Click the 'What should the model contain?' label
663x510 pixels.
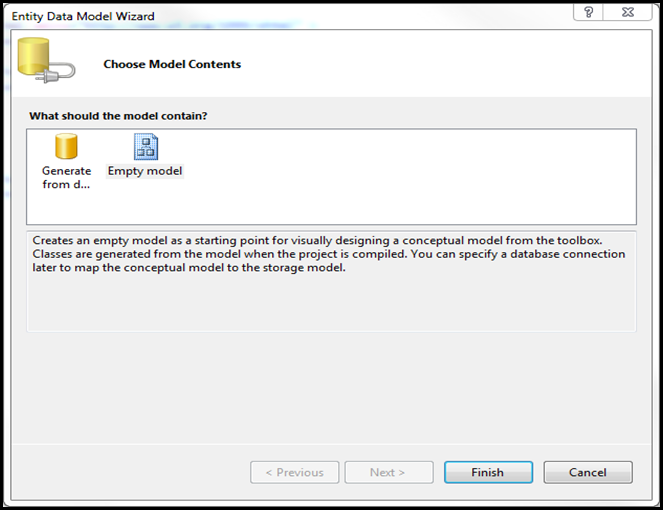click(x=118, y=116)
